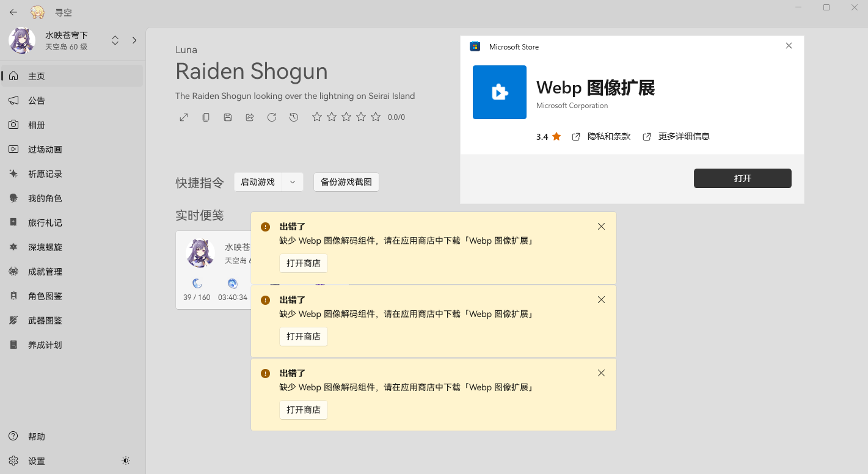Image resolution: width=868 pixels, height=474 pixels.
Task: Expand the account panel with the right chevron
Action: [134, 40]
